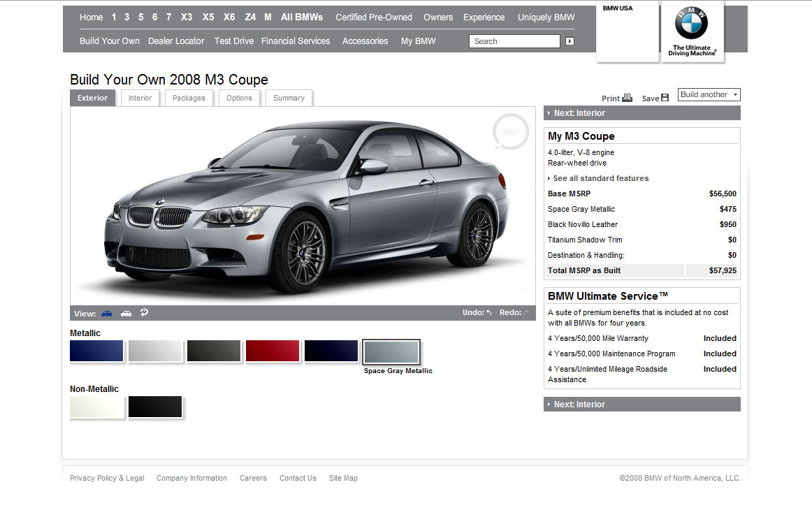Click bottom Next: Interior bar

coord(642,405)
